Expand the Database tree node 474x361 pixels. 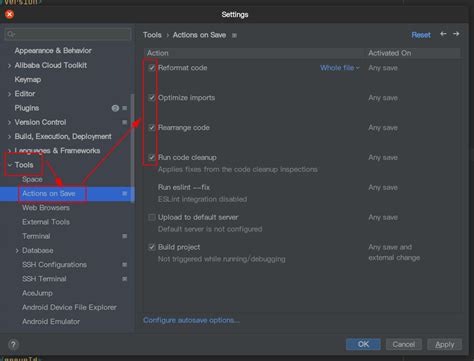coord(17,251)
